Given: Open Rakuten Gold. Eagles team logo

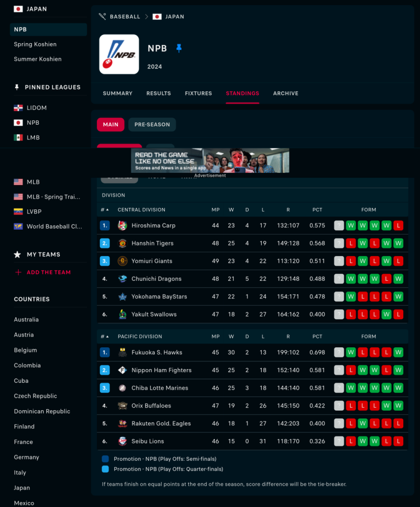Looking at the screenshot, I should tap(122, 423).
